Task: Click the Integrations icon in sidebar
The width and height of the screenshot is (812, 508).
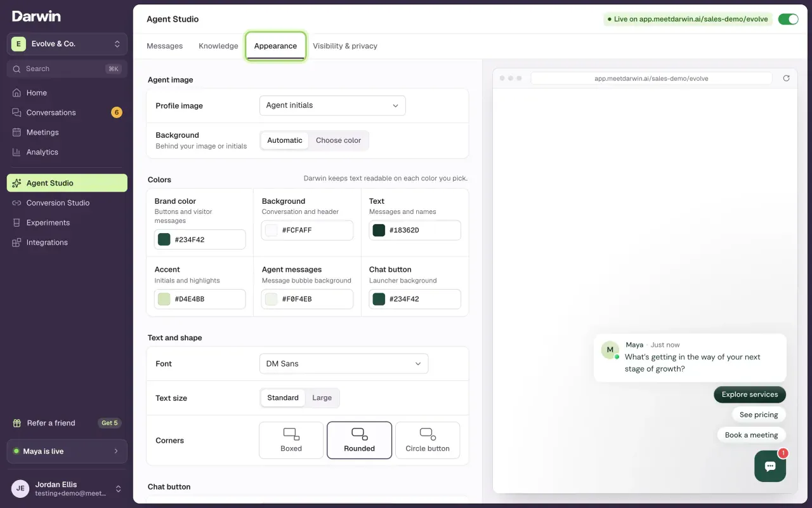Action: (16, 242)
